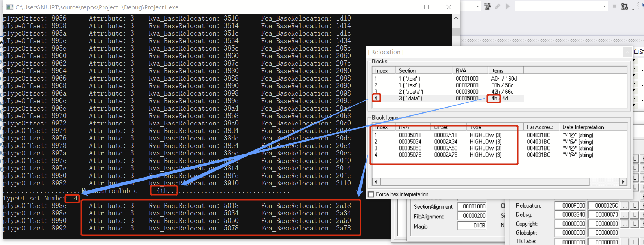Select Block Items row with RVA 00005050
This screenshot has width=644, height=245.
click(500, 148)
